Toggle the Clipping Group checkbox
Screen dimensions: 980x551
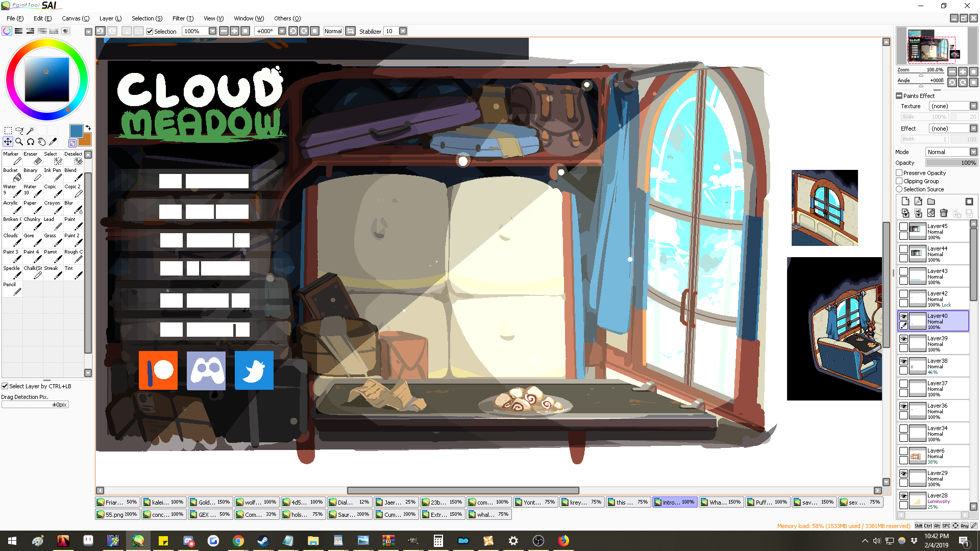pyautogui.click(x=899, y=181)
